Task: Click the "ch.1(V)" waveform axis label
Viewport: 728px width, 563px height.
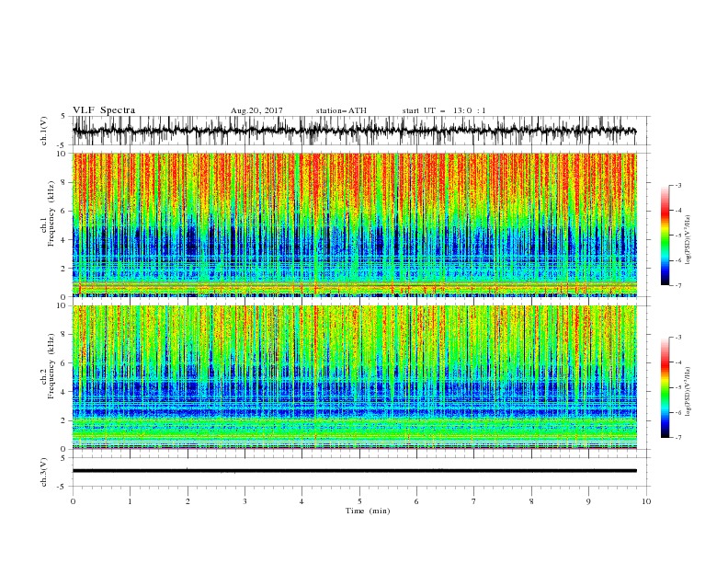Action: click(44, 131)
